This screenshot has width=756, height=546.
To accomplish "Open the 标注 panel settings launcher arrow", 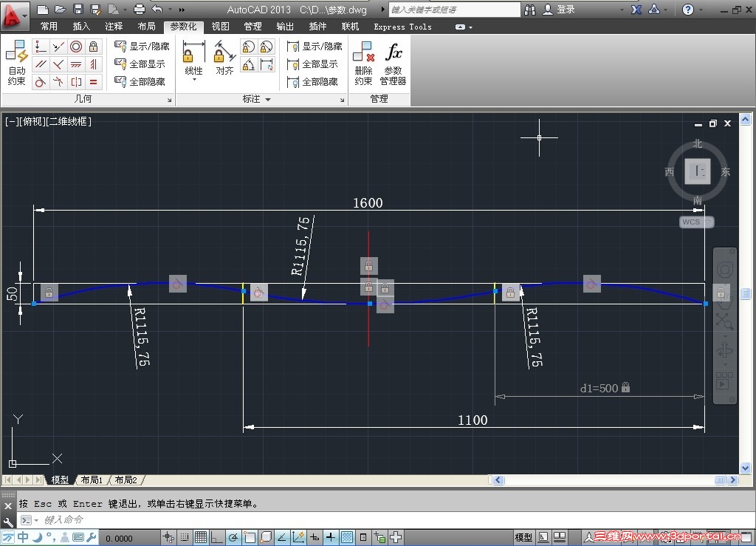I will [x=342, y=100].
